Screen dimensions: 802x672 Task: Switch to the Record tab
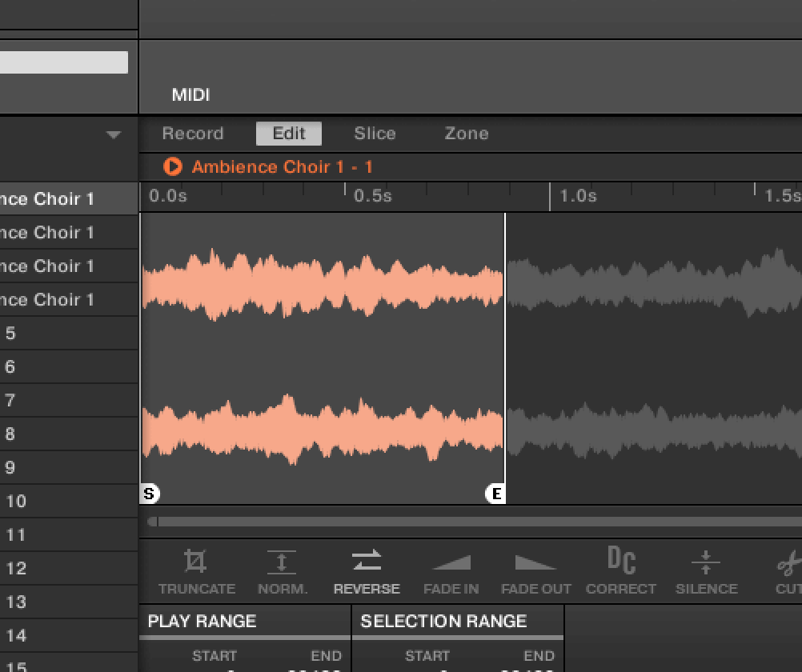click(x=193, y=134)
